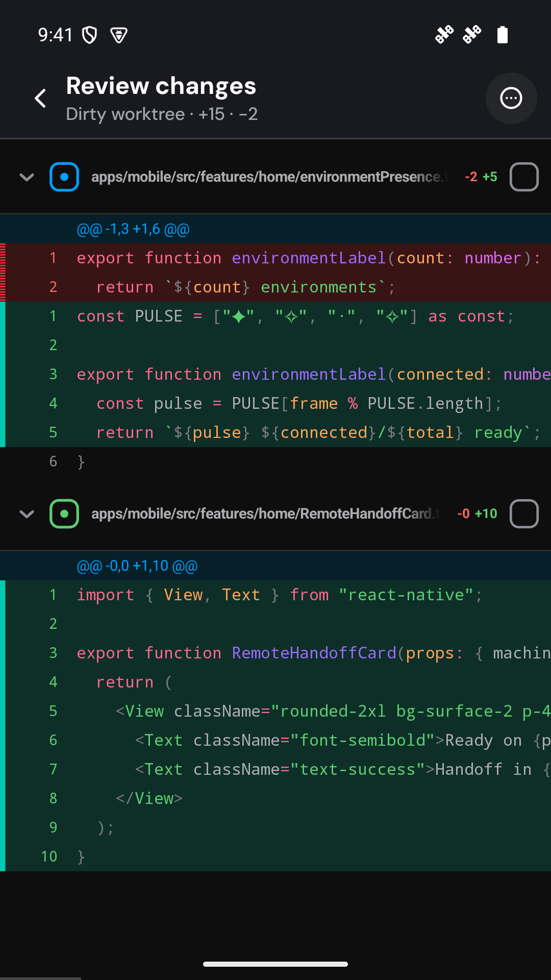Select removed line 'return `${count} environments`'
Viewport: 551px width, 980px height.
[x=275, y=287]
